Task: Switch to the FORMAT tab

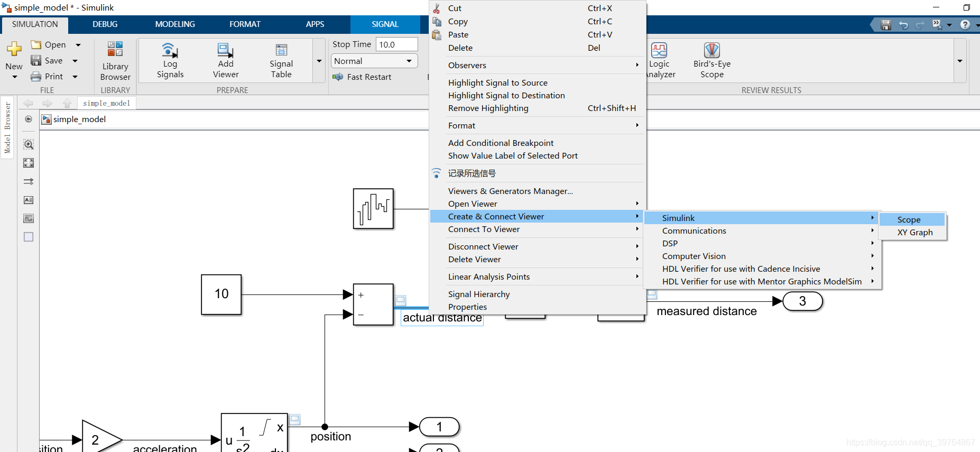Action: tap(245, 24)
